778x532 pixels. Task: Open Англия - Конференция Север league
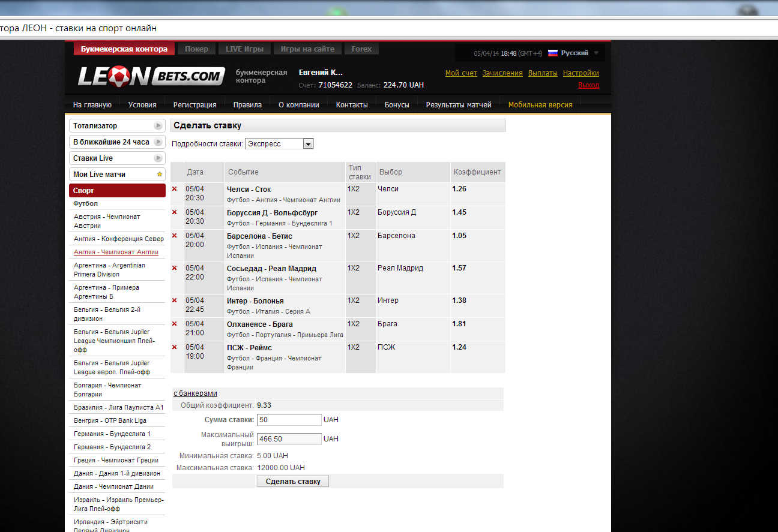coord(119,239)
